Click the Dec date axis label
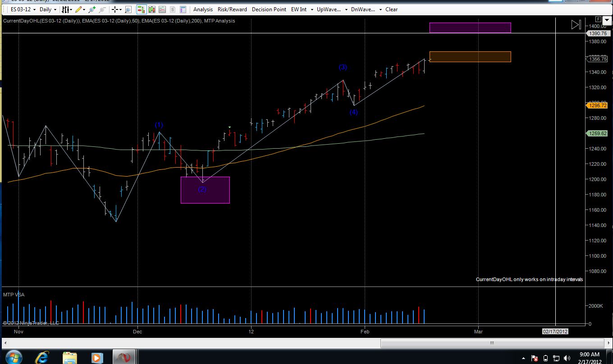This screenshot has width=613, height=364. (x=137, y=332)
